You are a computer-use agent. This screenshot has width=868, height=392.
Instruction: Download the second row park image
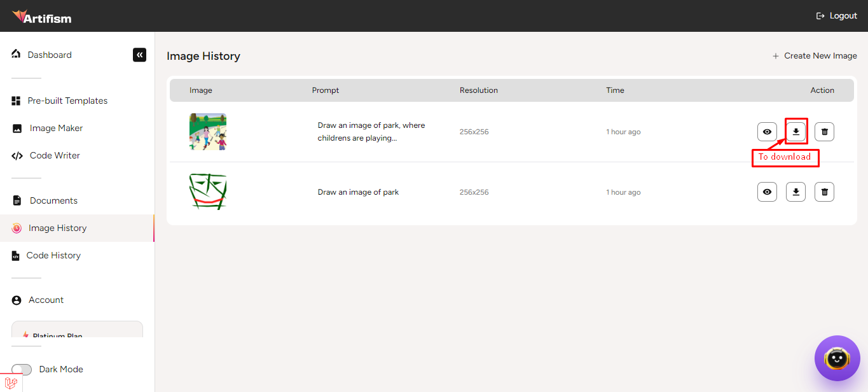pyautogui.click(x=796, y=192)
